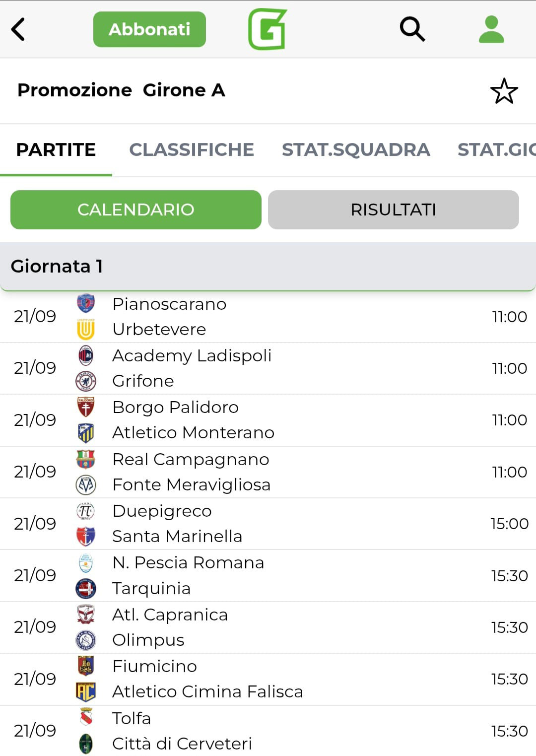Open the Tolfa vs Città di Cerveteri match
536x756 pixels.
click(268, 731)
